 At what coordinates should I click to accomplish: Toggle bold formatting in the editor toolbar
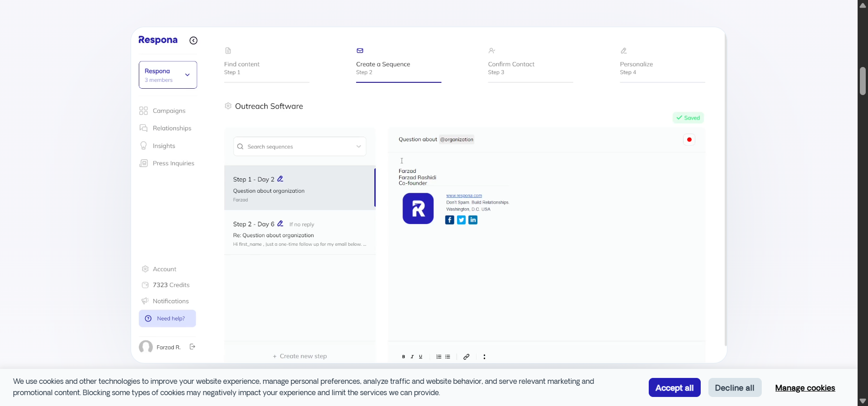point(403,357)
